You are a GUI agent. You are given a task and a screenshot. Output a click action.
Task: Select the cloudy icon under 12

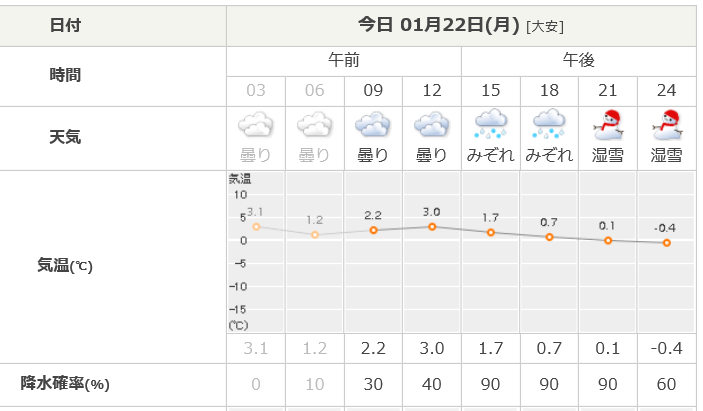432,124
